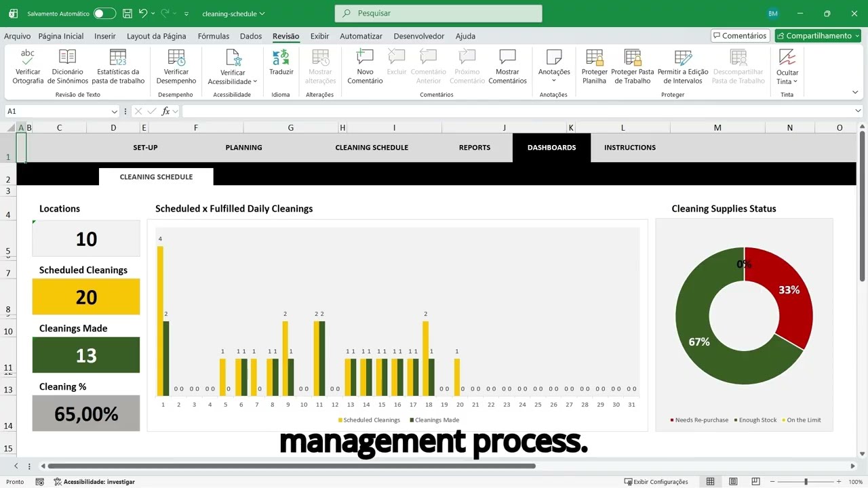
Task: Open the BM user account avatar
Action: [772, 14]
